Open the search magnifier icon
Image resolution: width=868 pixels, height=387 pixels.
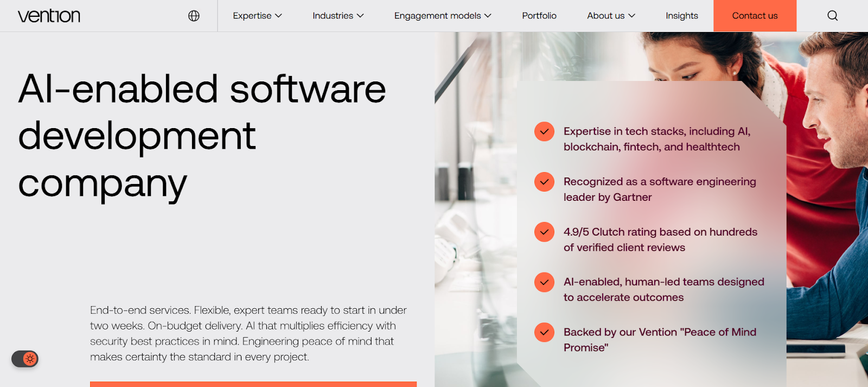tap(832, 16)
